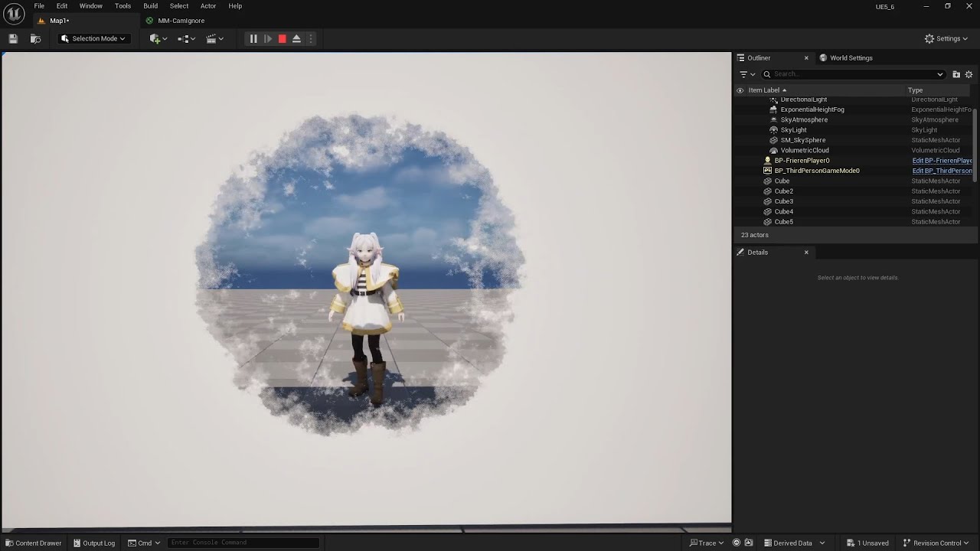Open the Content Drawer
Viewport: 980px width, 551px height.
[33, 543]
